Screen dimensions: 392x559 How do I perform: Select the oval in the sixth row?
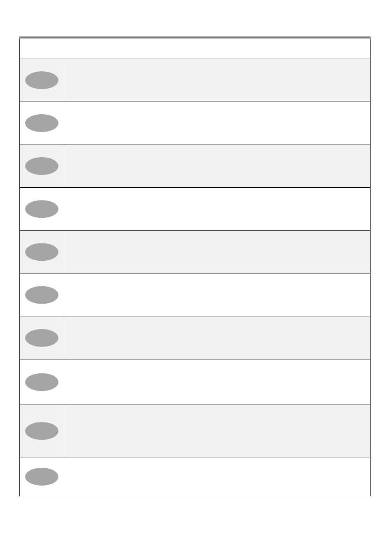click(42, 295)
